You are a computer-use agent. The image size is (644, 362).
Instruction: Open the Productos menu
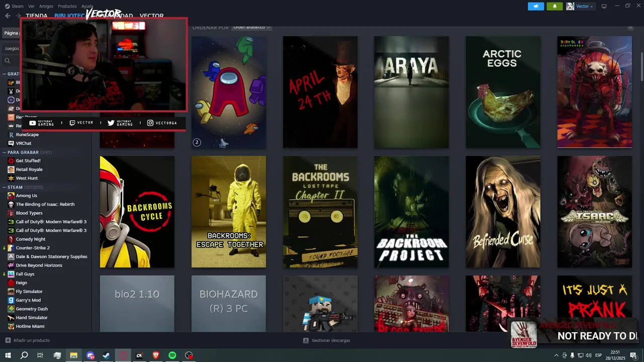[x=67, y=6]
